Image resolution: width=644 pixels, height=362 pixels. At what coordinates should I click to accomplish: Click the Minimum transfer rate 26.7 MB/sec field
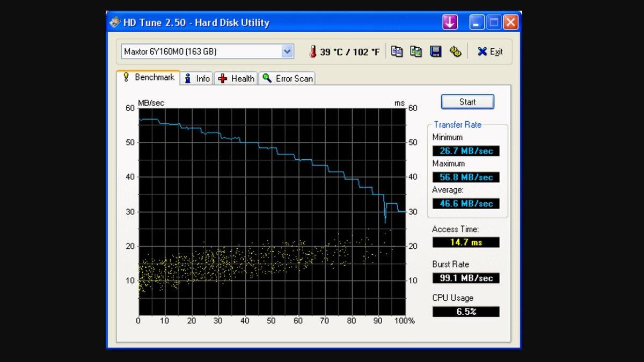(x=466, y=151)
